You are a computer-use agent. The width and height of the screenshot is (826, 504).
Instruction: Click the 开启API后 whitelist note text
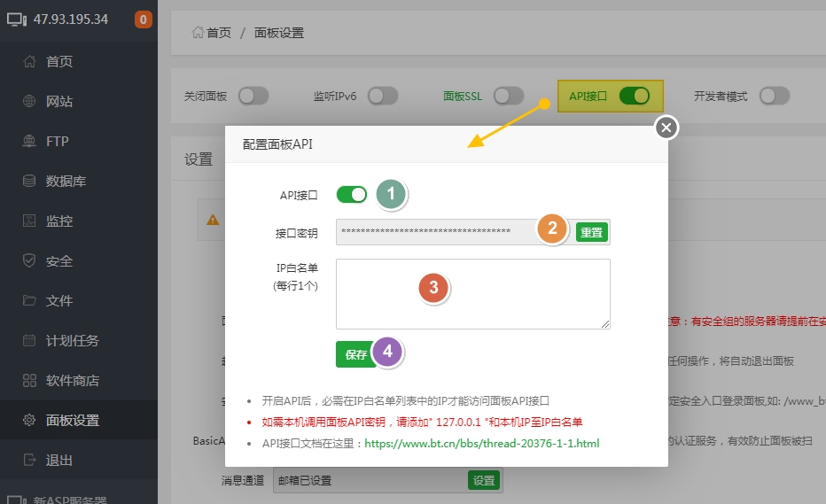coord(406,401)
